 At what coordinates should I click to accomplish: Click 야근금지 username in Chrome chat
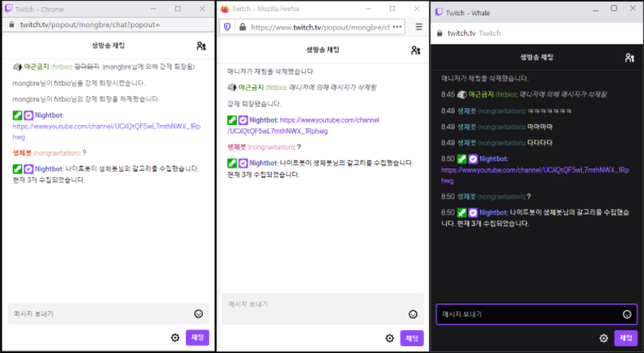37,66
